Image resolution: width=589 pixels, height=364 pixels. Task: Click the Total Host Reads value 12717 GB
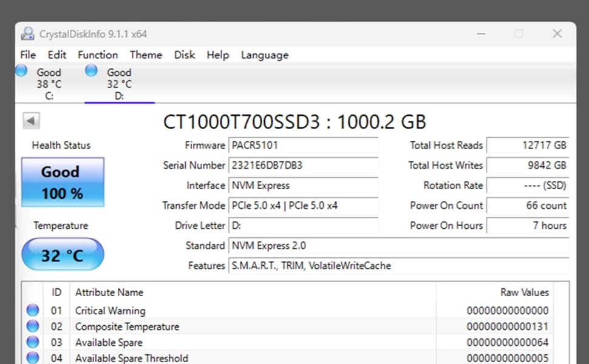(528, 145)
